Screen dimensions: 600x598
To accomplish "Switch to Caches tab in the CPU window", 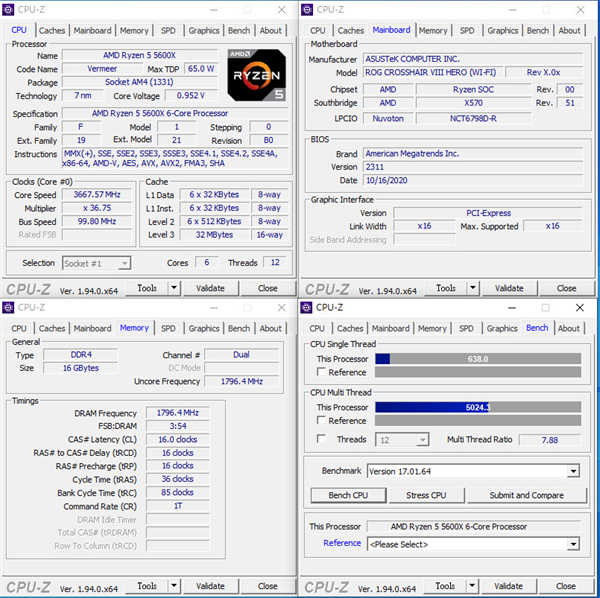I will click(x=52, y=31).
